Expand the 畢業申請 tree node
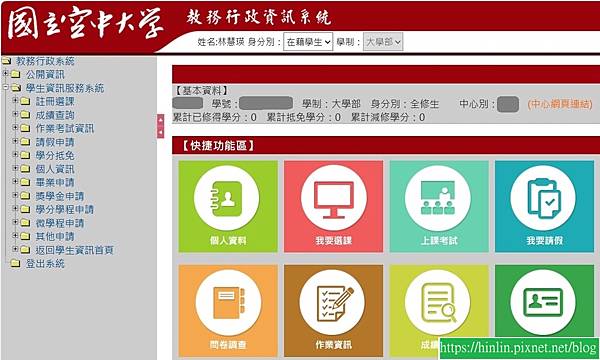Screen dimensions: 600x360 tap(15, 181)
